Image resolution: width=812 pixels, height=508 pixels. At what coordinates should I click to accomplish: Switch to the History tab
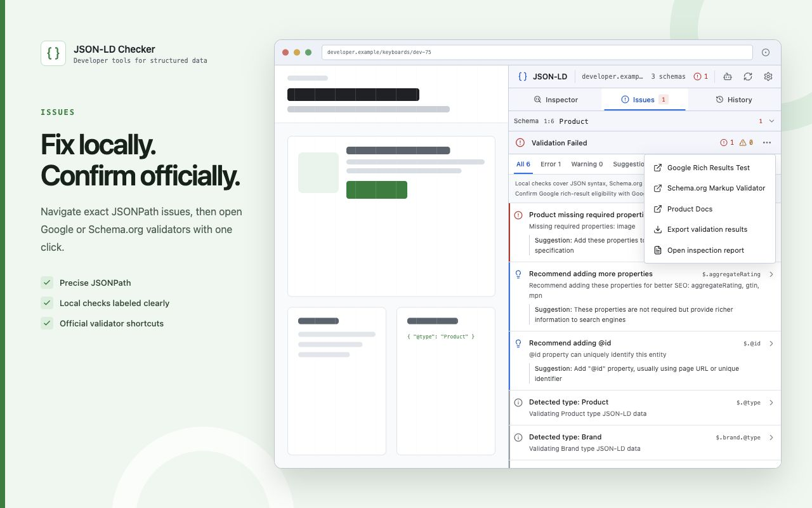pos(734,100)
